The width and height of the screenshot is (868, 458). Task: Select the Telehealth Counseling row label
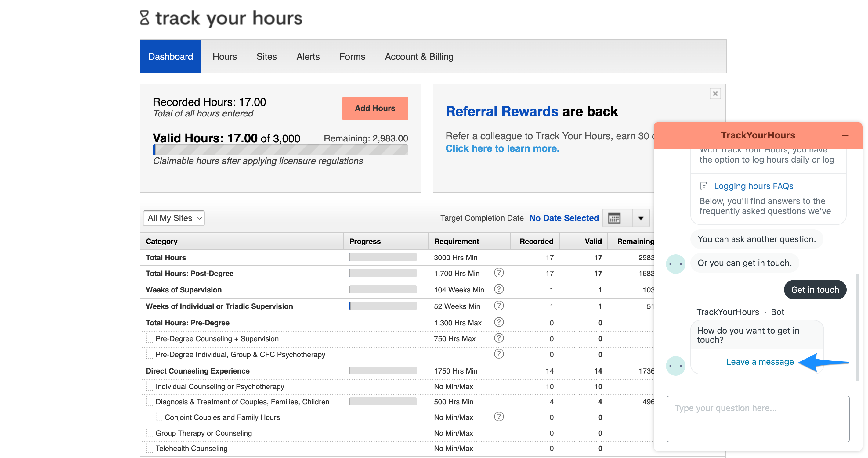191,449
